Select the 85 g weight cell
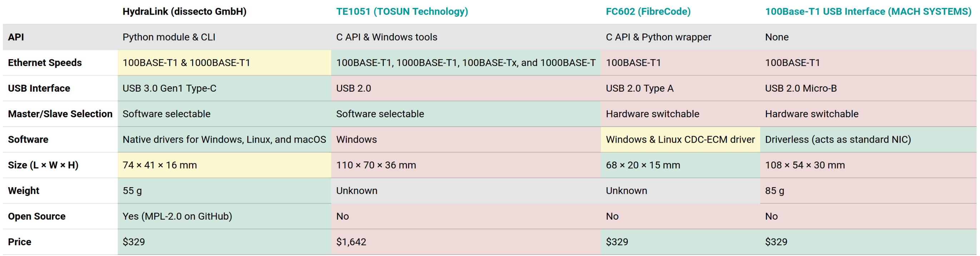The image size is (980, 256). pyautogui.click(x=868, y=191)
